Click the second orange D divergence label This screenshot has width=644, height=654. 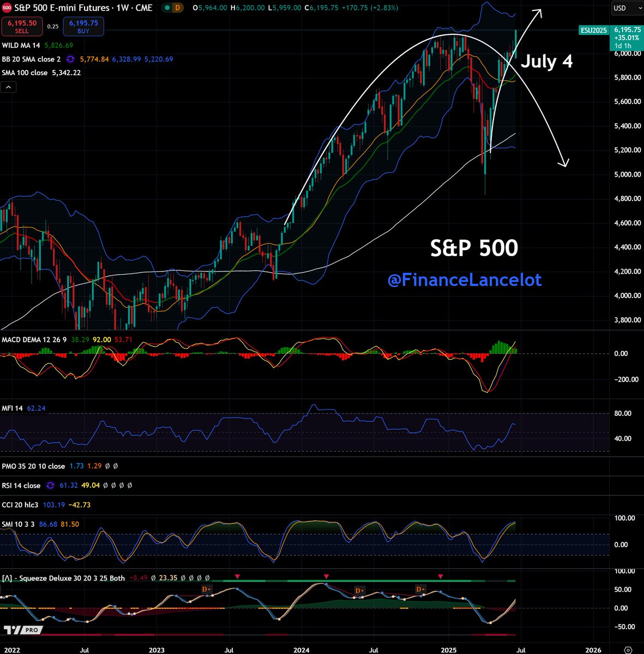tap(360, 591)
